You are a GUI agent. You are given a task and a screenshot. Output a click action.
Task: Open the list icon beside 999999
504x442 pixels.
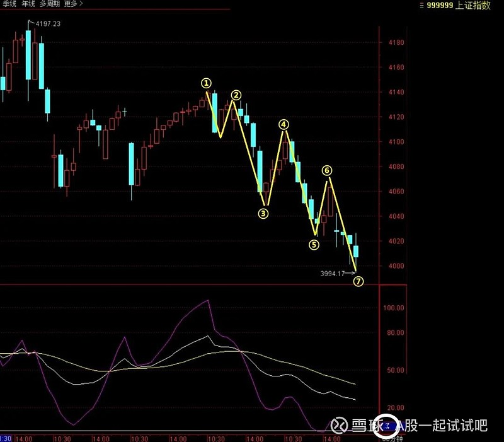coord(421,6)
